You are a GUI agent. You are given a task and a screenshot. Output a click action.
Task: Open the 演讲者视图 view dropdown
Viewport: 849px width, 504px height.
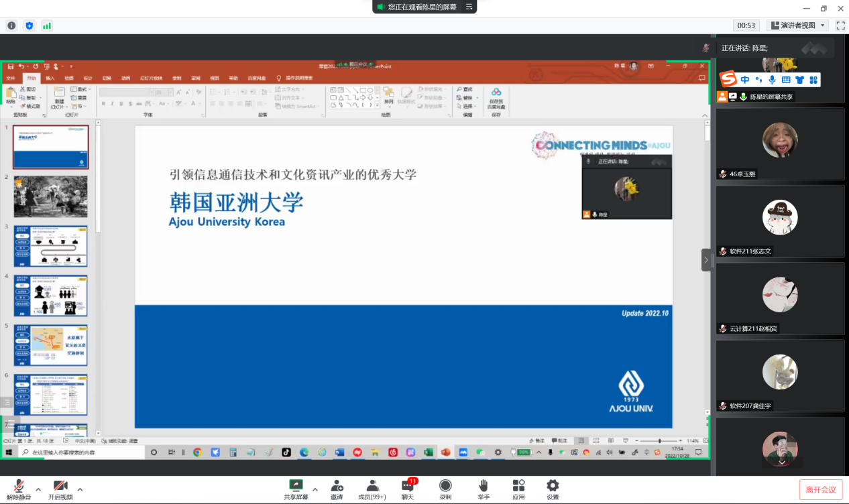797,25
